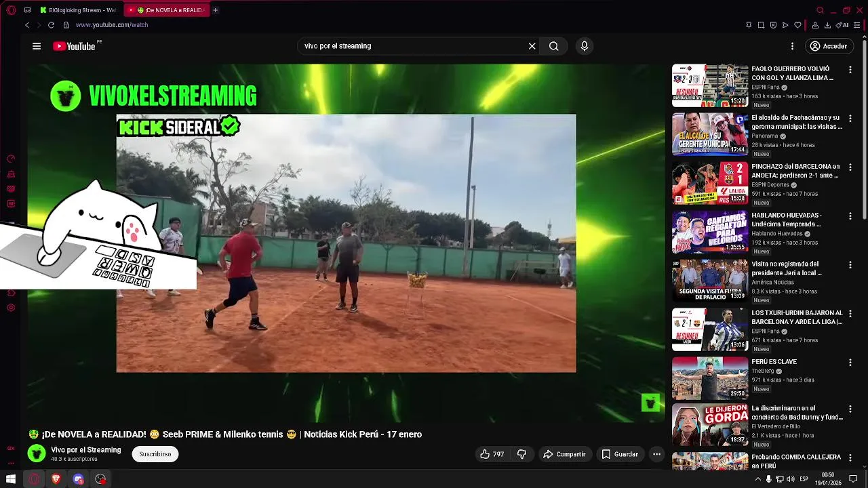Image resolution: width=868 pixels, height=488 pixels.
Task: Open options menu for PAOLO GUERRERO video
Action: (x=850, y=70)
